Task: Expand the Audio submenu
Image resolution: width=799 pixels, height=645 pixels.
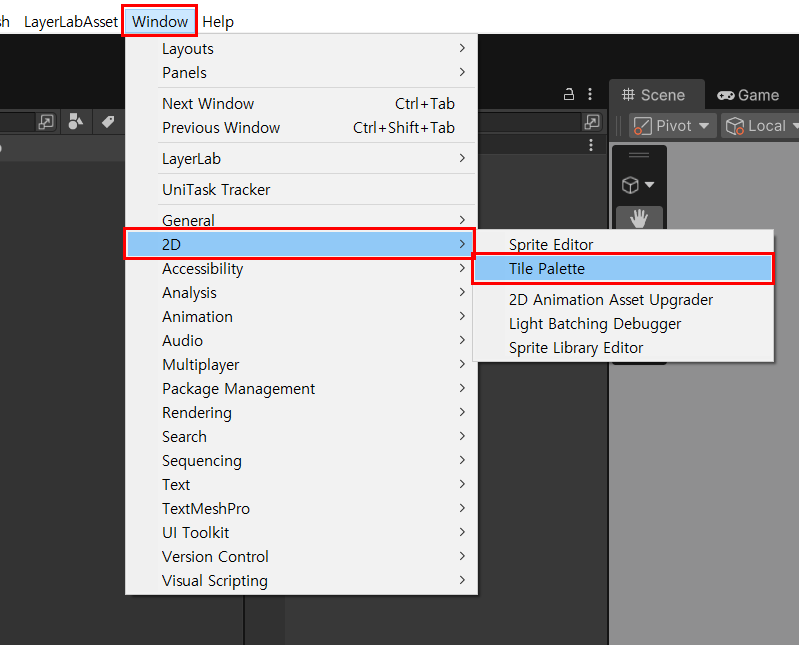Action: [x=301, y=340]
